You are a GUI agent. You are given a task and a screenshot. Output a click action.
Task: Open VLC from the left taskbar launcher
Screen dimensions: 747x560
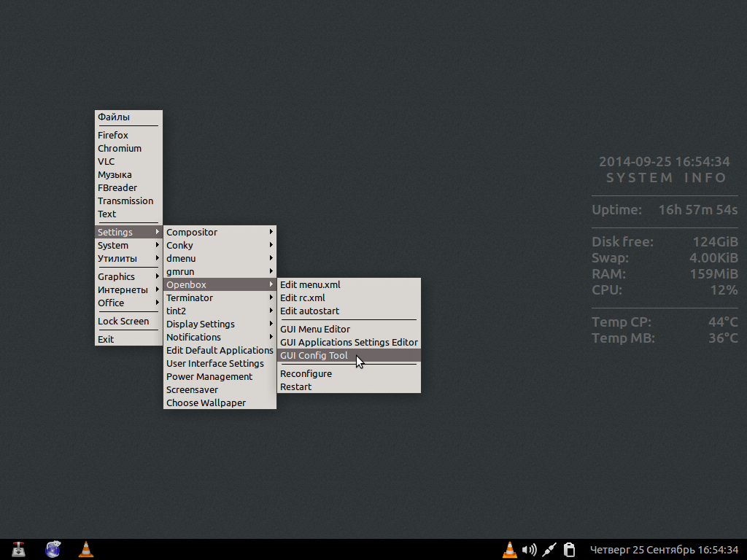point(86,549)
